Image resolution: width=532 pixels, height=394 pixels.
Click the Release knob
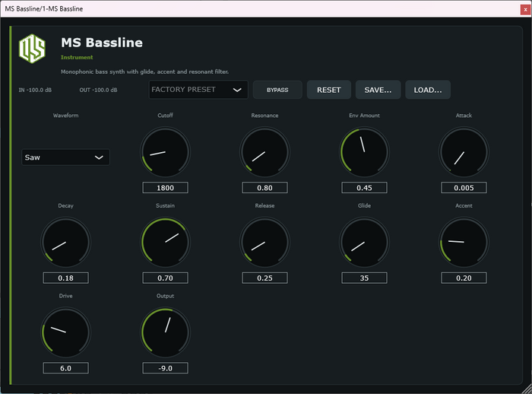(x=264, y=242)
